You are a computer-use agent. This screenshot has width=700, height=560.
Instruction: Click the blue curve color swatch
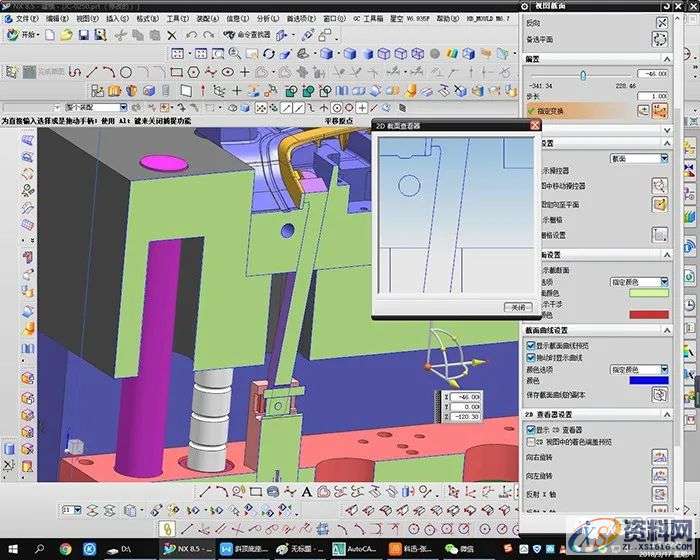pos(648,381)
